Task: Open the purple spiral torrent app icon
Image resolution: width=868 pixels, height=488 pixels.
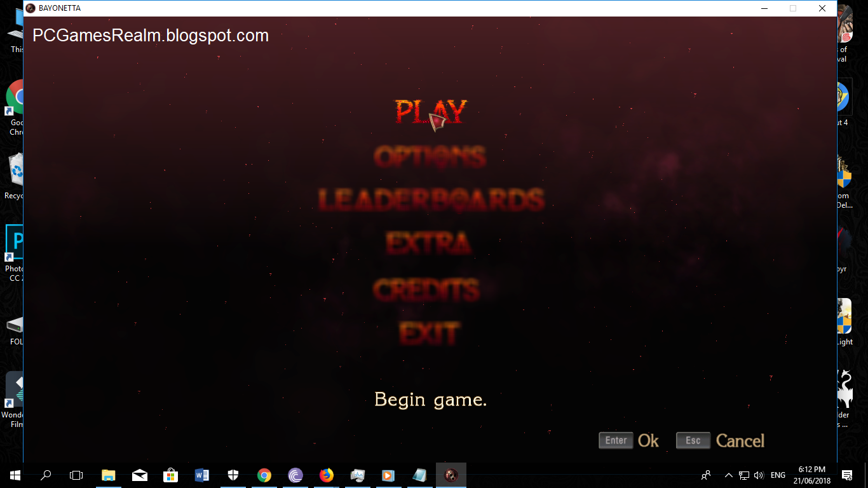Action: pos(295,475)
